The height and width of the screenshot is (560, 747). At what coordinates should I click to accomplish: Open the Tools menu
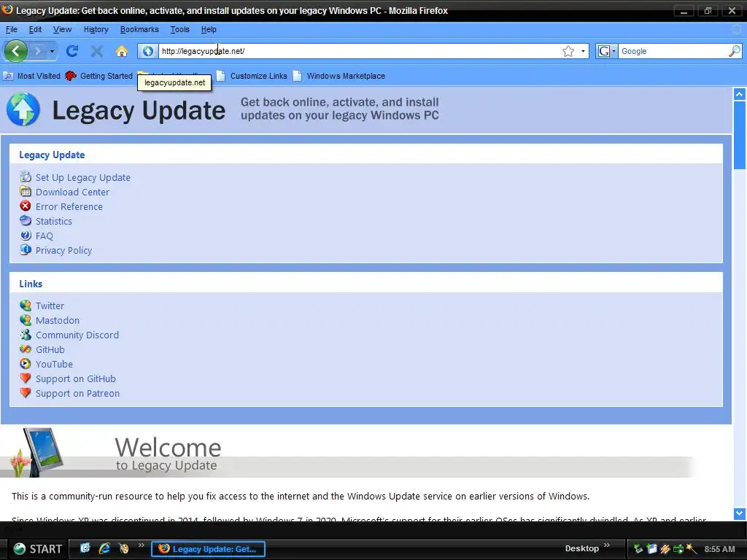tap(179, 29)
